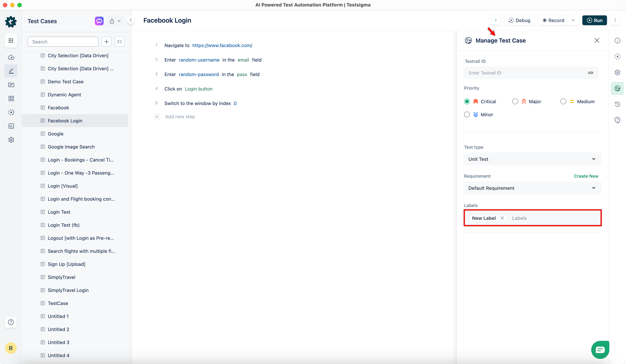Open the Google Image Search test case
Screen dimensions: 626x364
(71, 147)
